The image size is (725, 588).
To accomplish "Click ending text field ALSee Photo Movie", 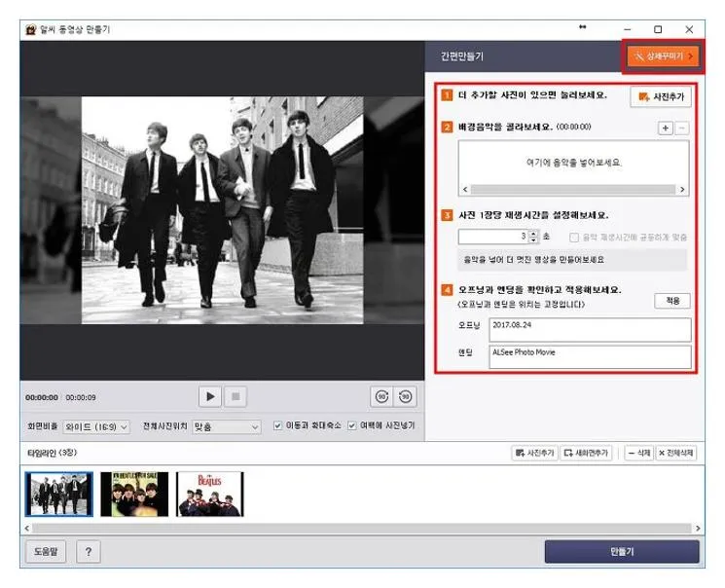I will tap(590, 357).
